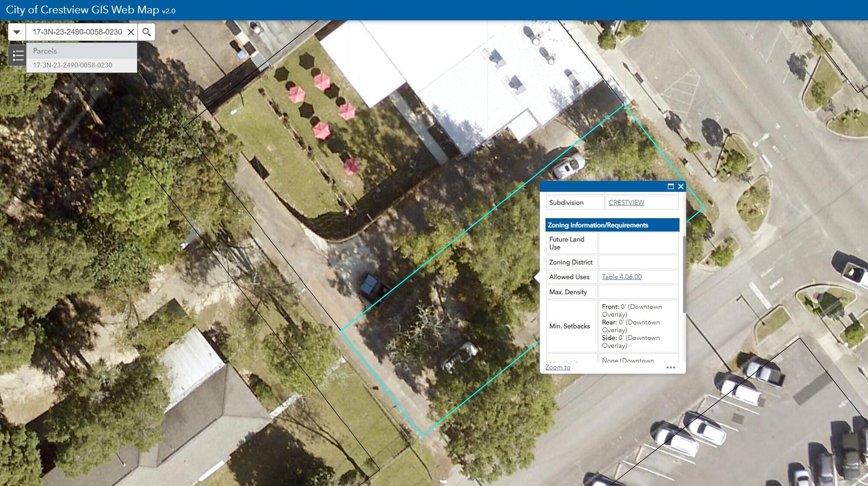Screen dimensions: 868x486
Task: Open the Table 4.06.00 allowed uses link
Action: coord(621,277)
